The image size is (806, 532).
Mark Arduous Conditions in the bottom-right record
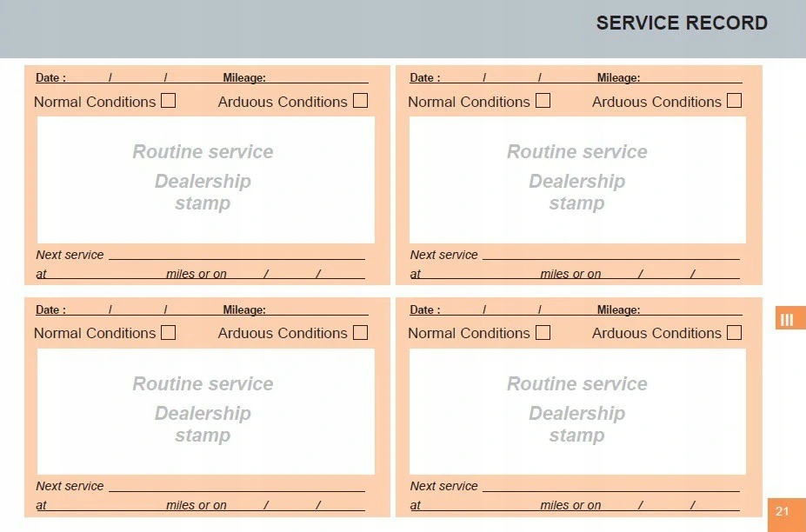[x=734, y=333]
